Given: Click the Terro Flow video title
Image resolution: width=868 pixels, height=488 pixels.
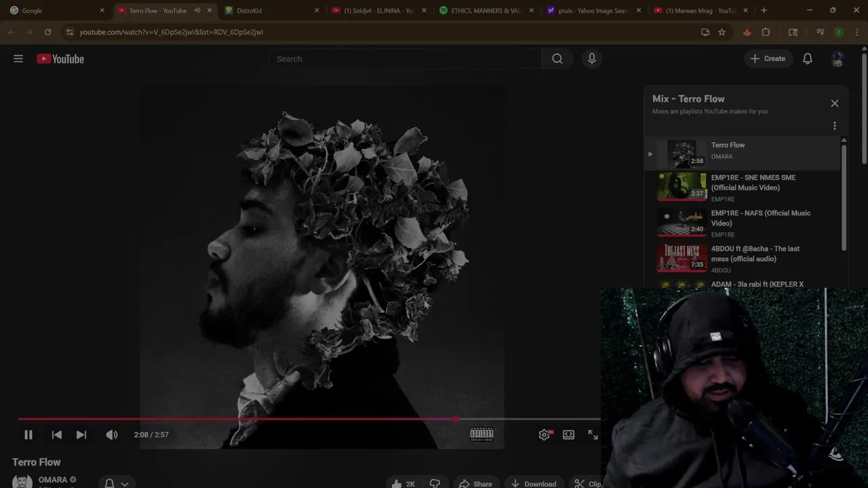Looking at the screenshot, I should click(37, 462).
